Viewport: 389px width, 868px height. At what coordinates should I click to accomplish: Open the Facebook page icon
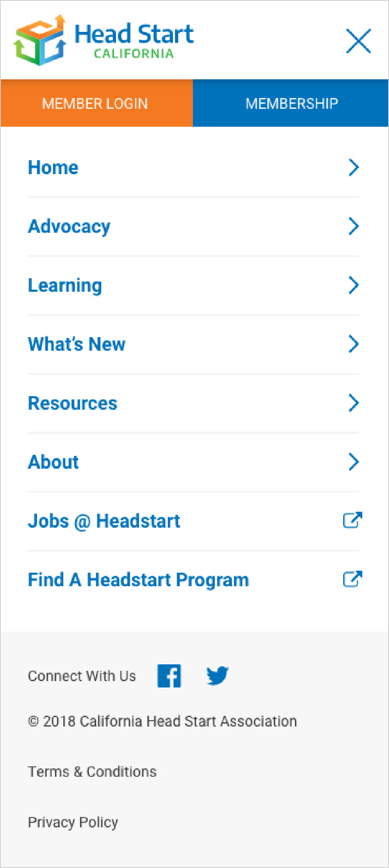169,676
